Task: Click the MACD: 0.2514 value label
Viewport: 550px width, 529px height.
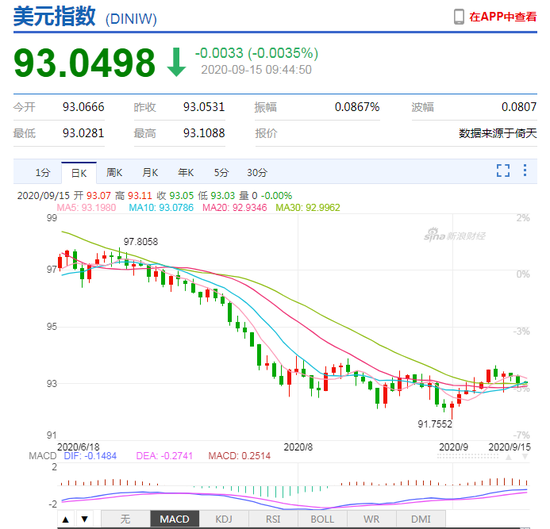Action: click(240, 456)
